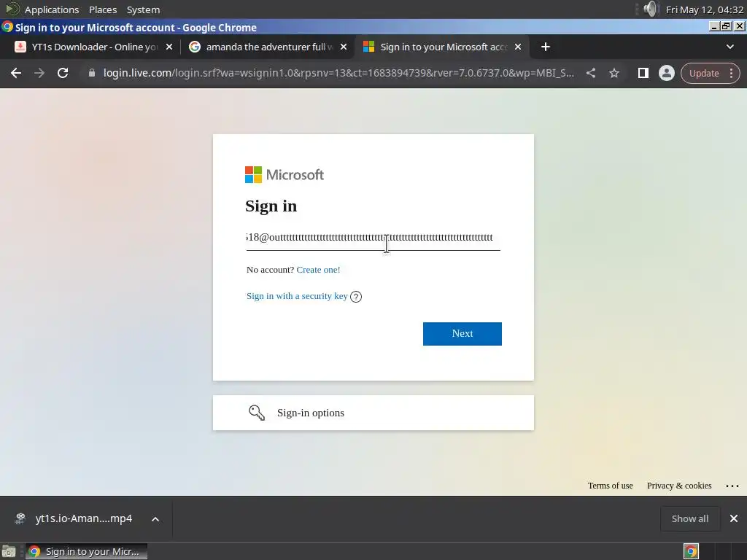Viewport: 747px width, 560px height.
Task: Bookmark this page with the star icon
Action: (x=614, y=73)
